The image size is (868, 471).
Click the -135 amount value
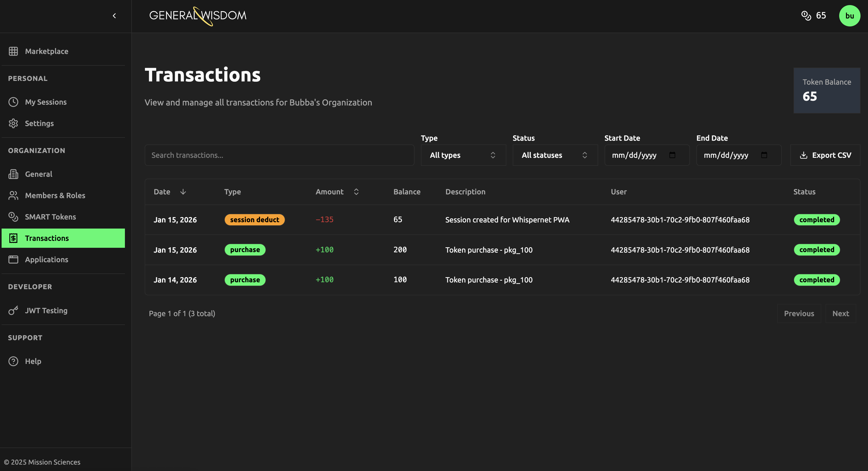pyautogui.click(x=325, y=219)
